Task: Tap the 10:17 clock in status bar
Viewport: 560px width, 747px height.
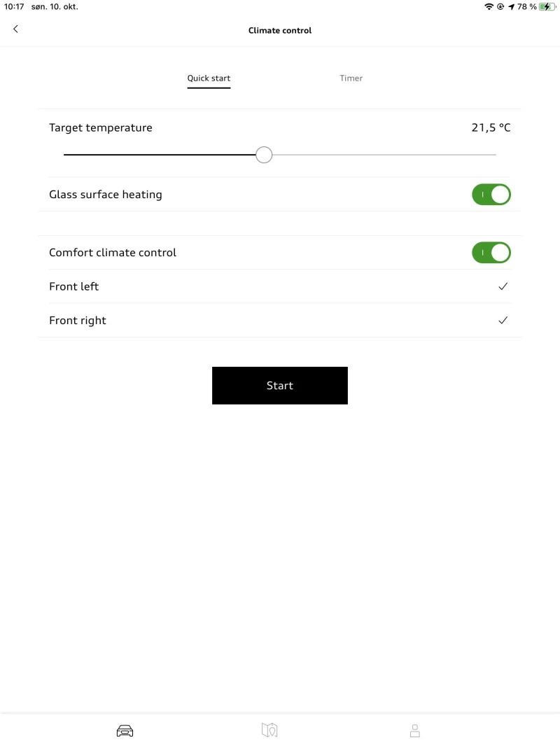Action: [14, 7]
